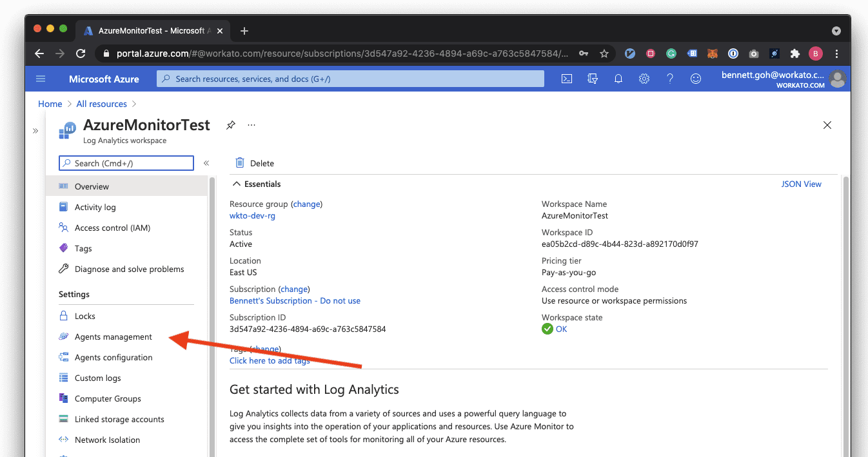Open the wkto-dev-rg resource group link

(x=252, y=216)
